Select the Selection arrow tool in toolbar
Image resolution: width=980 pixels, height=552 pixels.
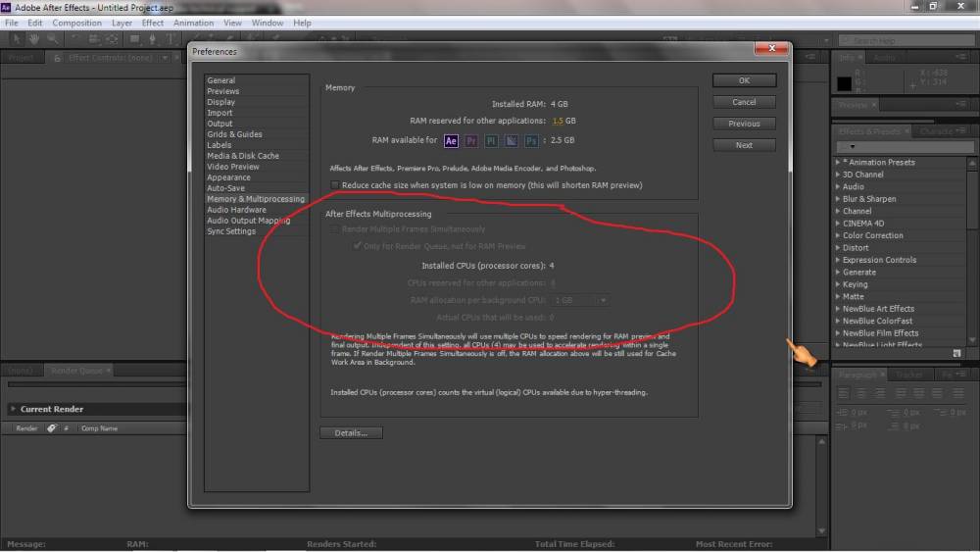17,39
